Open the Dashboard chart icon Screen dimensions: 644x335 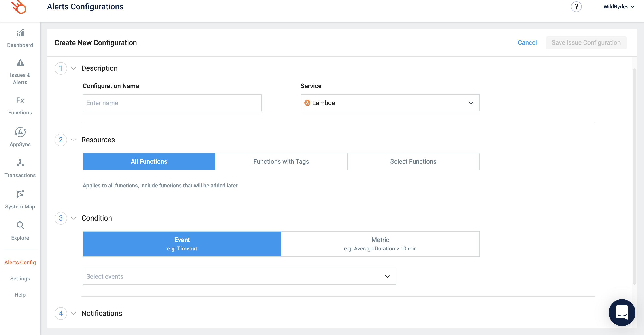point(20,33)
